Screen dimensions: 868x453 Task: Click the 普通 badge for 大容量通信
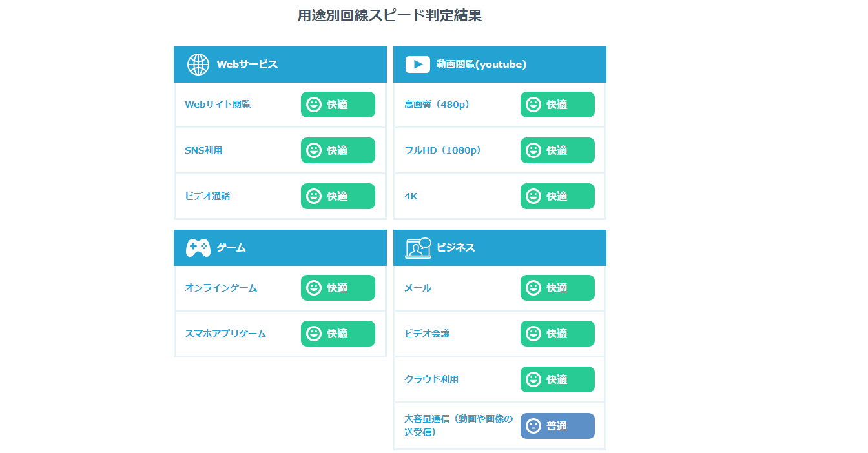(x=557, y=426)
